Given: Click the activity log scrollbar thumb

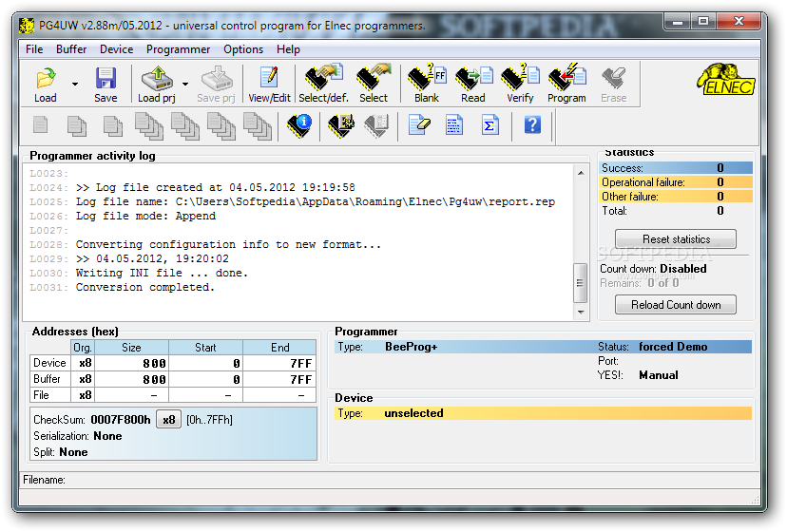Looking at the screenshot, I should click(580, 283).
